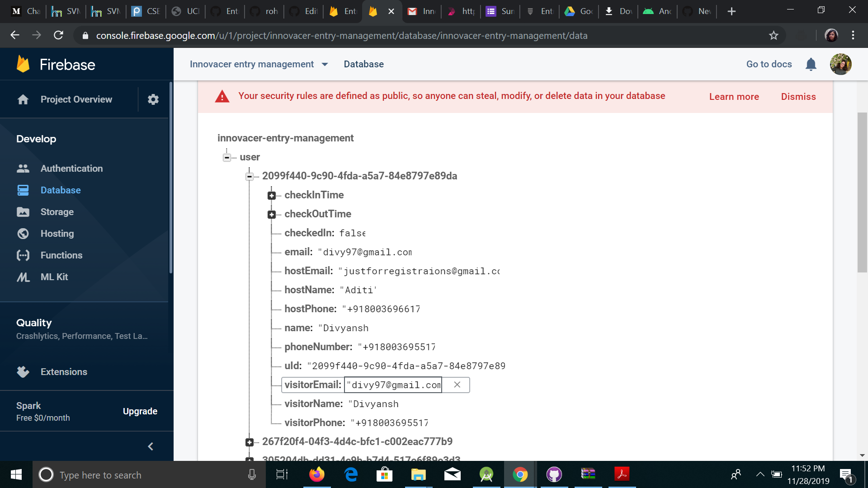Open the Hosting section
The image size is (868, 488).
pyautogui.click(x=57, y=233)
